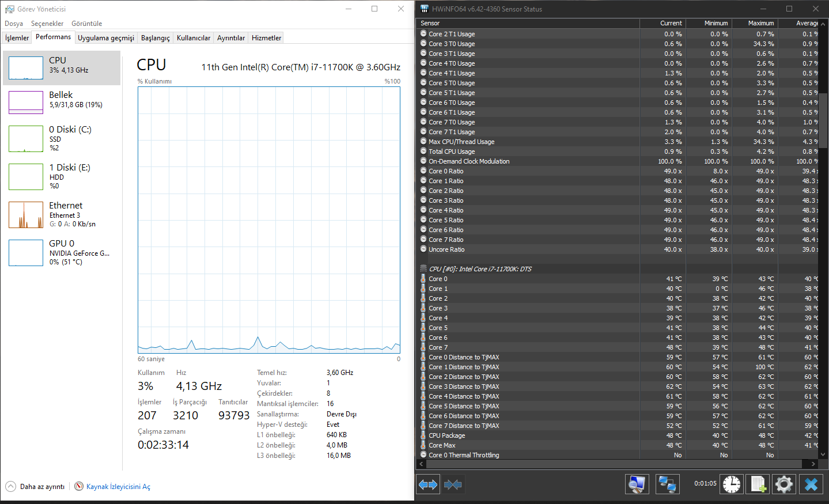Image resolution: width=829 pixels, height=504 pixels.
Task: Click the thermometer icon beside CPU Package
Action: (423, 435)
